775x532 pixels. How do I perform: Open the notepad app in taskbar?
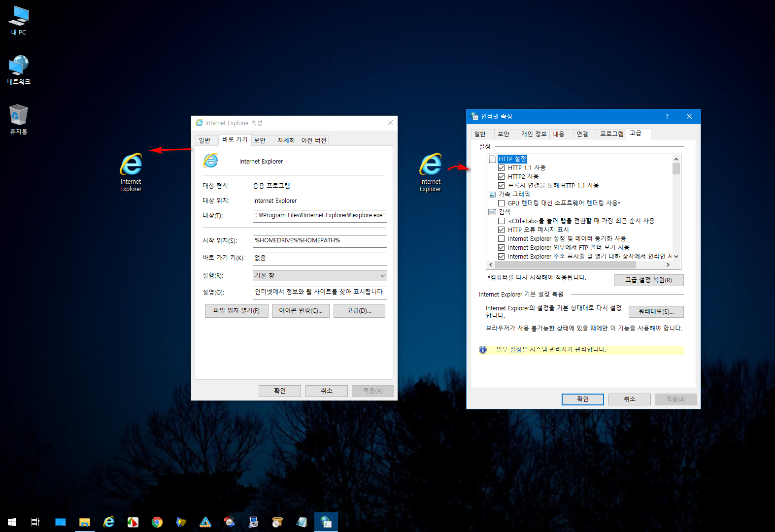(302, 522)
